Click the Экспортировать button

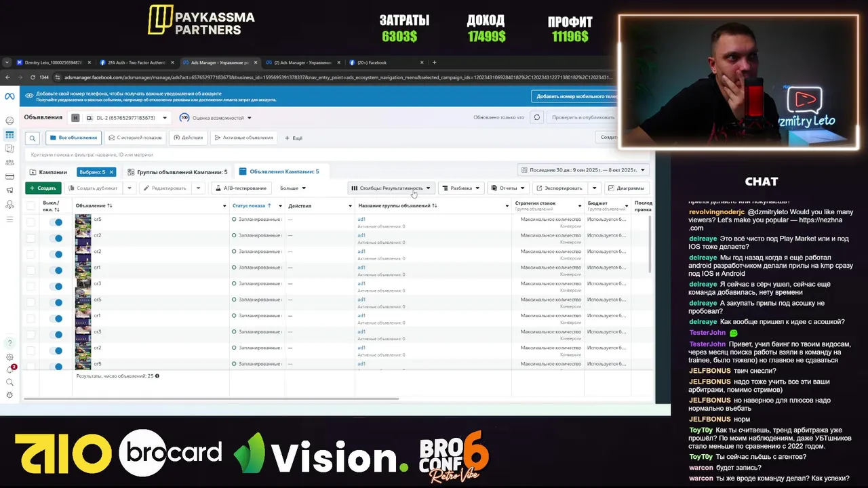coord(559,188)
